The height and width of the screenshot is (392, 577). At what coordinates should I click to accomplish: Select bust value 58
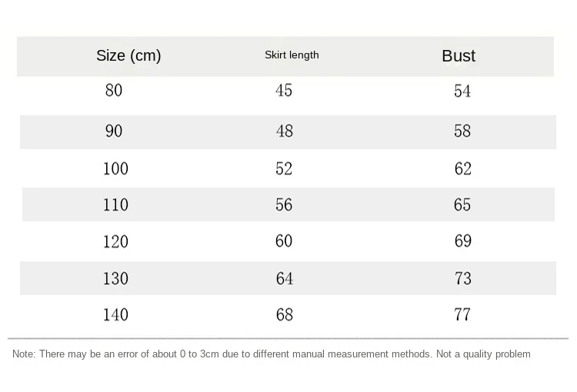point(462,131)
